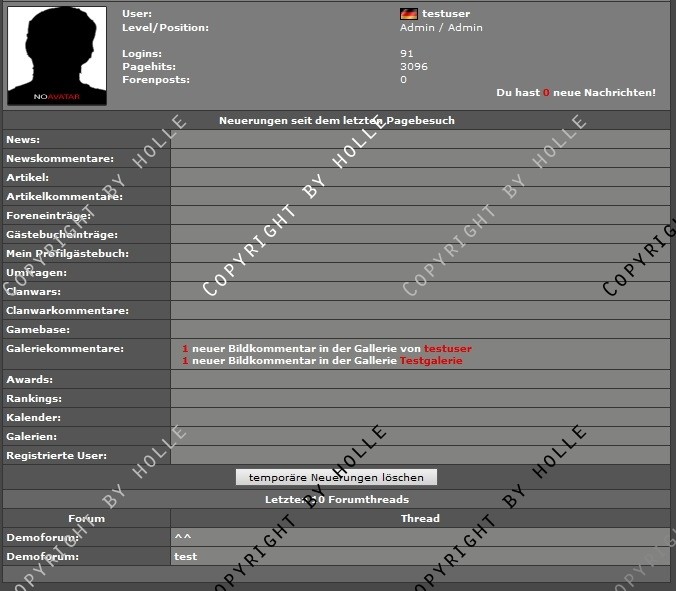This screenshot has height=591, width=676.
Task: Click the 'Admin / Admin' level value
Action: point(441,28)
